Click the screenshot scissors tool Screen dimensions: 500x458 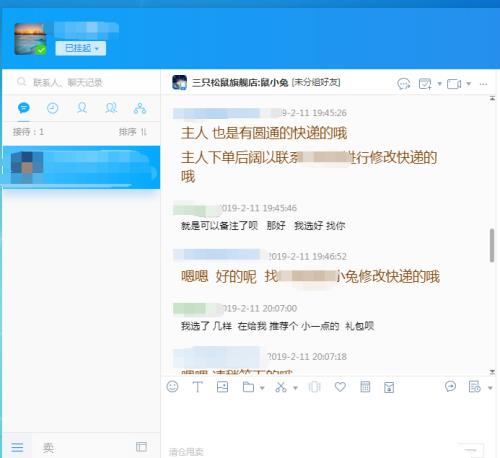(281, 387)
